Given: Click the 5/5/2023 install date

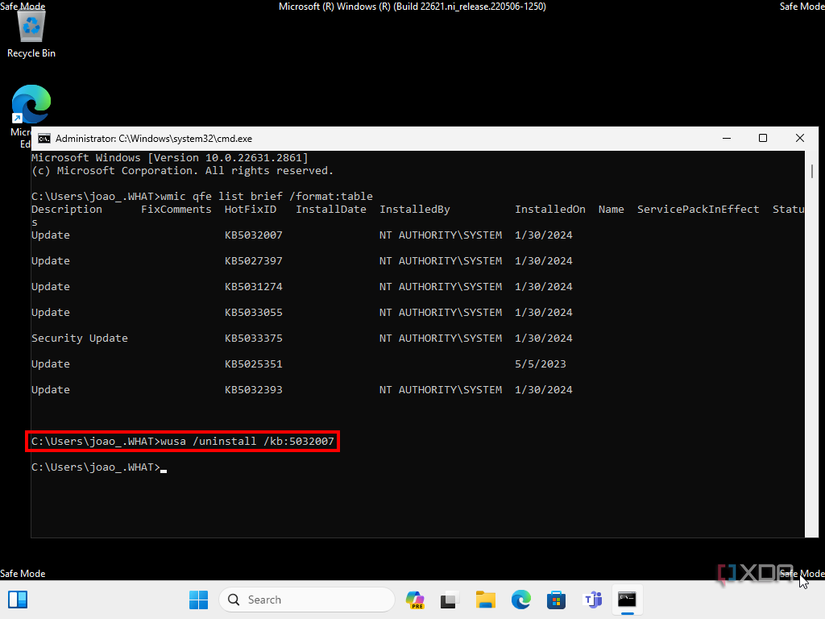Looking at the screenshot, I should (540, 364).
